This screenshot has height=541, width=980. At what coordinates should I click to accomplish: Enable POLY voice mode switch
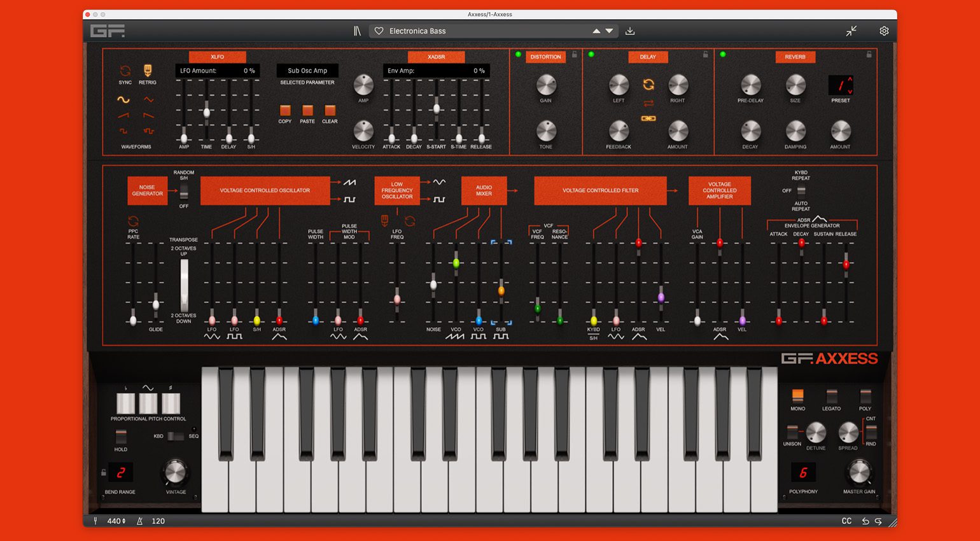pos(865,396)
